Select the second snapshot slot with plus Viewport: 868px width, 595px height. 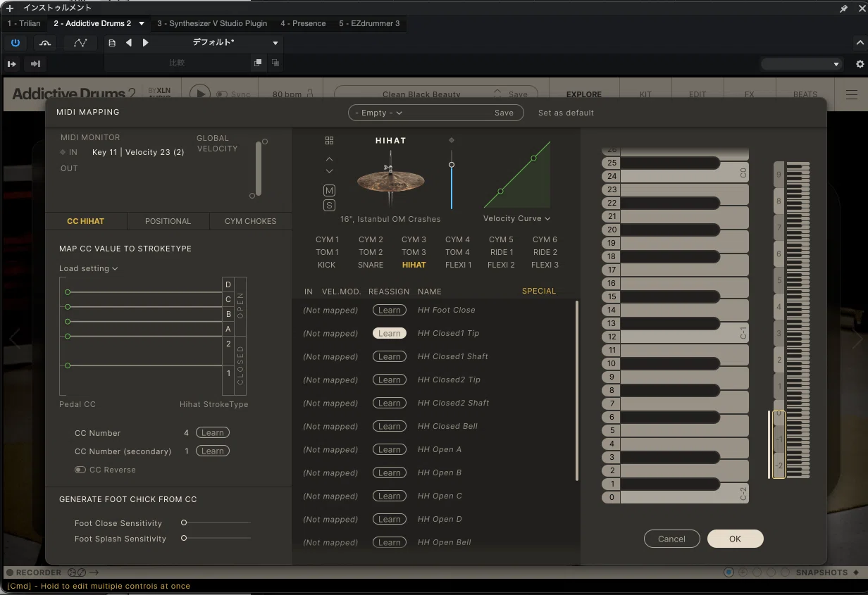point(743,572)
